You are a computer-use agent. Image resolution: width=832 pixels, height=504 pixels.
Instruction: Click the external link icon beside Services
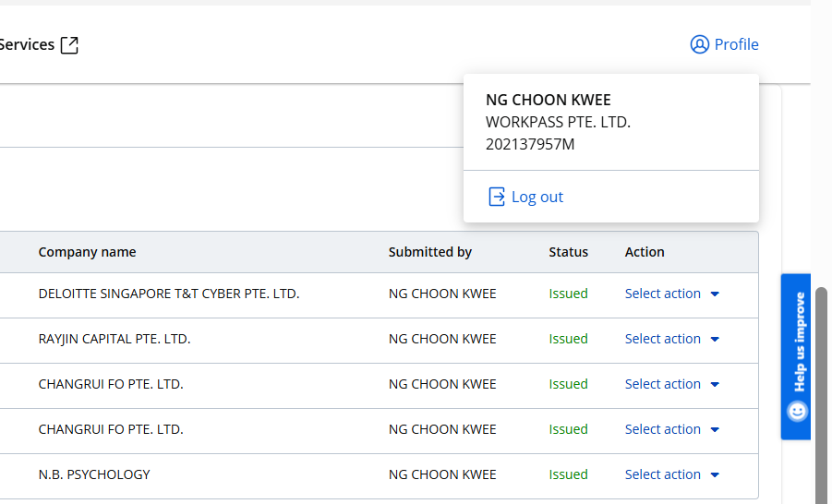69,45
